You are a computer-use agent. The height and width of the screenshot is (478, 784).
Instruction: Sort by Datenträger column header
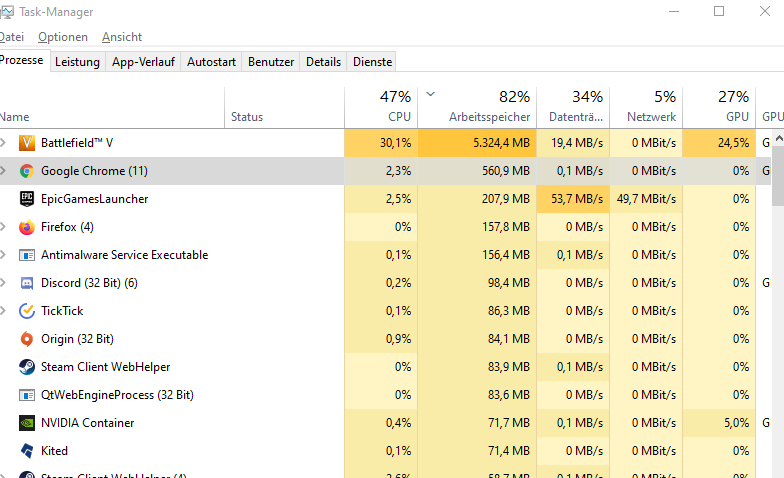[x=573, y=108]
